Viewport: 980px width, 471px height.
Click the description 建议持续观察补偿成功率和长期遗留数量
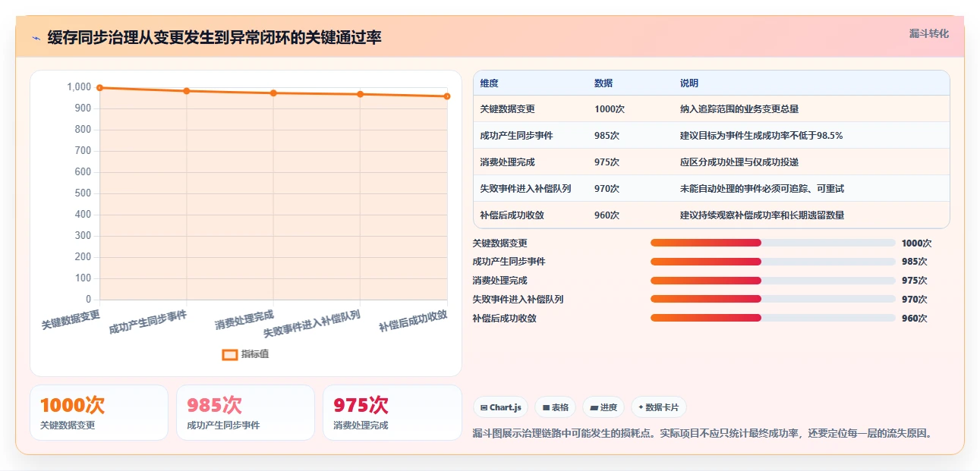click(x=762, y=215)
